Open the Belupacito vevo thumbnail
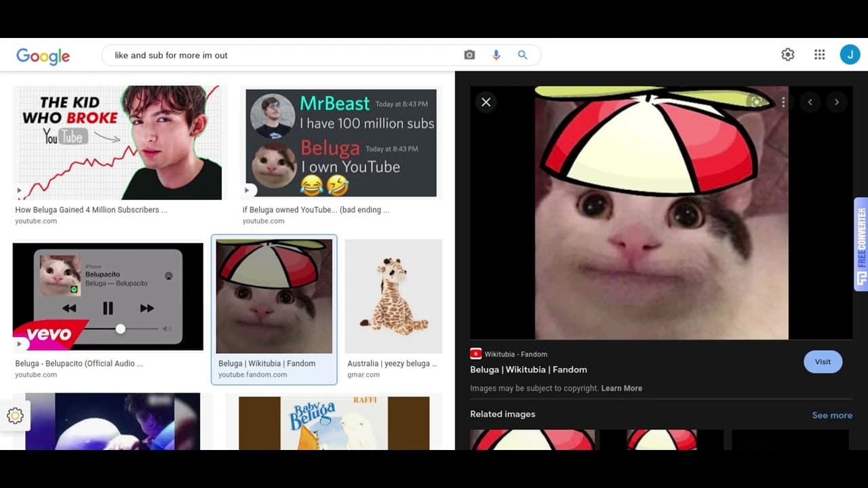 point(108,297)
